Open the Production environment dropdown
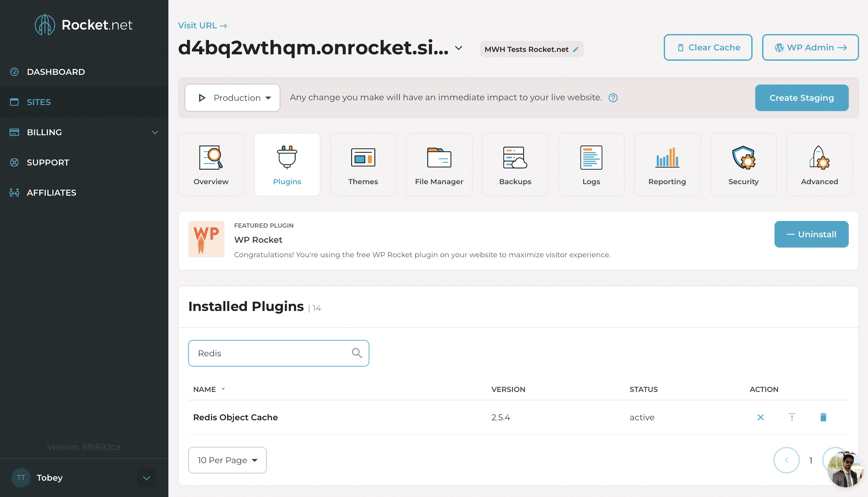 [232, 98]
